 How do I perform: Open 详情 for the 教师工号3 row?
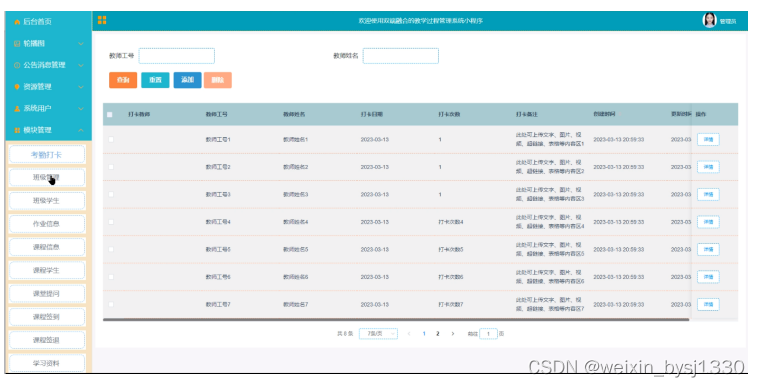pyautogui.click(x=708, y=194)
